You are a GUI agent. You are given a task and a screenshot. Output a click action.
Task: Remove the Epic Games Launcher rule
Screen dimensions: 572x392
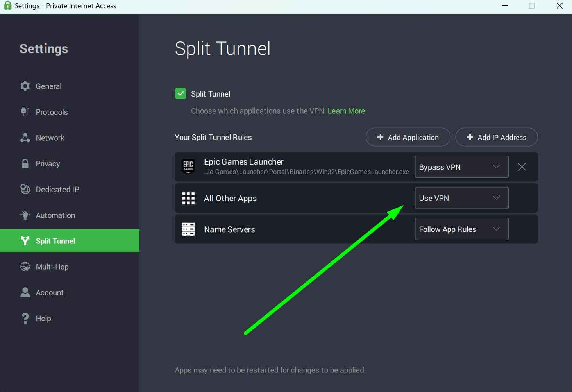click(x=522, y=167)
